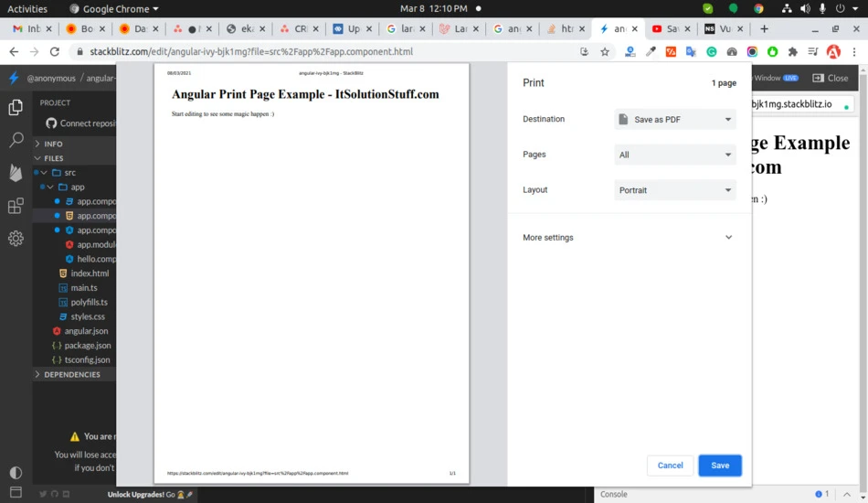Open package.json in file tree
The height and width of the screenshot is (503, 868).
click(x=88, y=345)
